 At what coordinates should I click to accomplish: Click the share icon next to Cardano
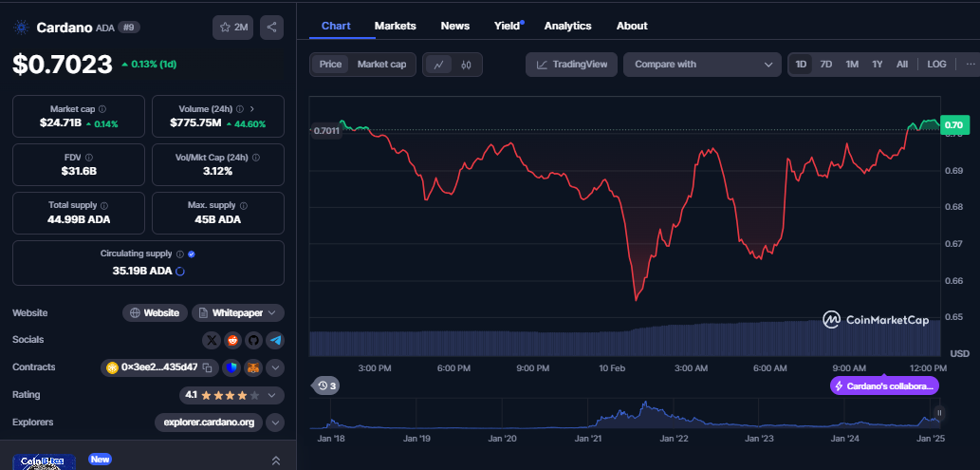pyautogui.click(x=271, y=28)
